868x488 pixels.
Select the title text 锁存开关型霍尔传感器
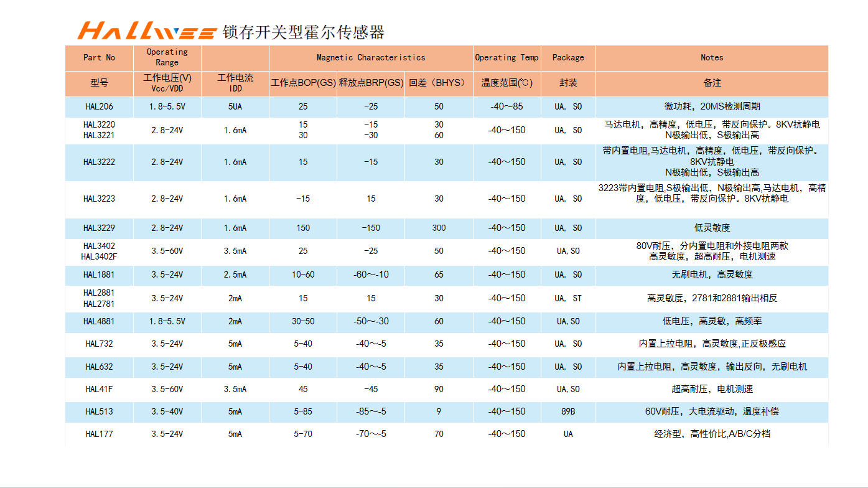(304, 32)
